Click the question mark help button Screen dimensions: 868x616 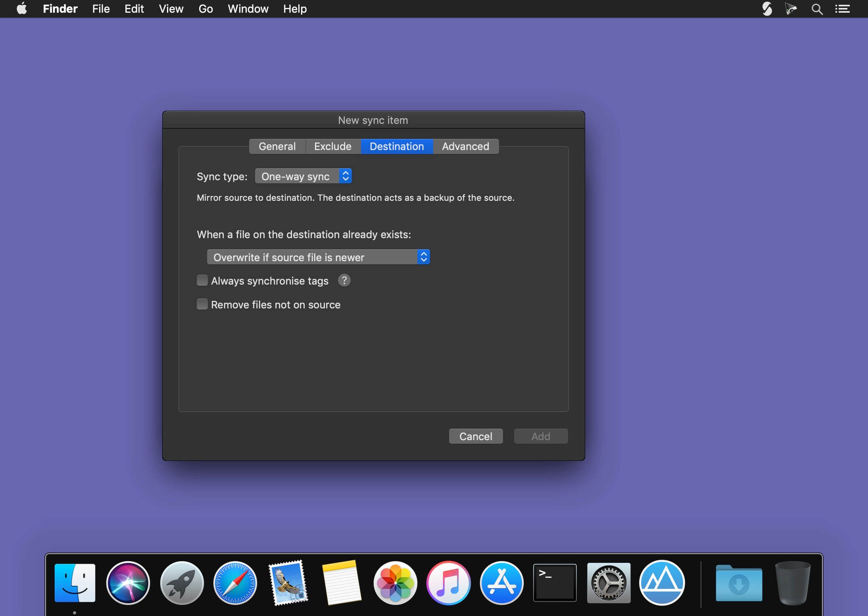344,280
